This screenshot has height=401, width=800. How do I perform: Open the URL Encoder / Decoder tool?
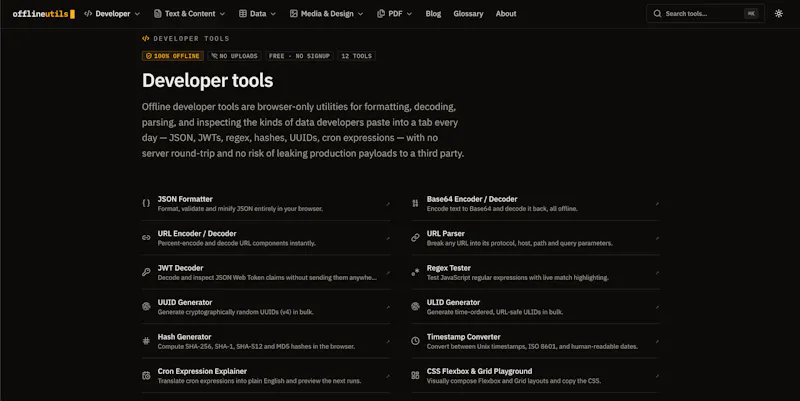click(x=266, y=238)
